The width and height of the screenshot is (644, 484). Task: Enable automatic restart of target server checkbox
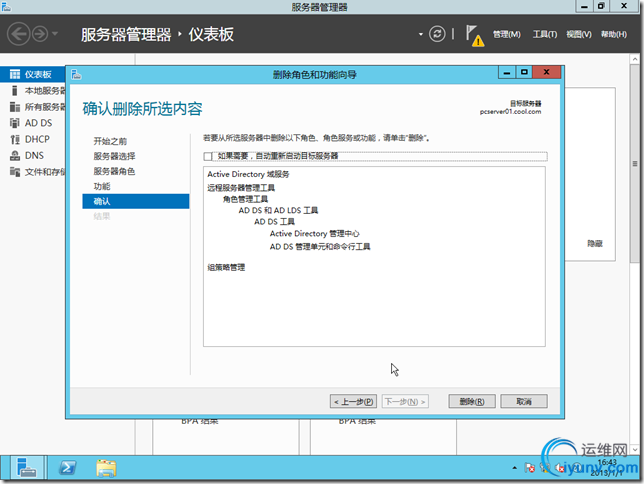[x=208, y=156]
